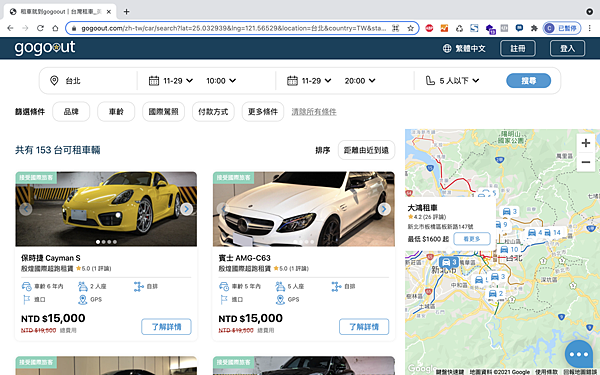This screenshot has height=375, width=600.
Task: Click the blue 搜尋 search button
Action: (x=528, y=81)
